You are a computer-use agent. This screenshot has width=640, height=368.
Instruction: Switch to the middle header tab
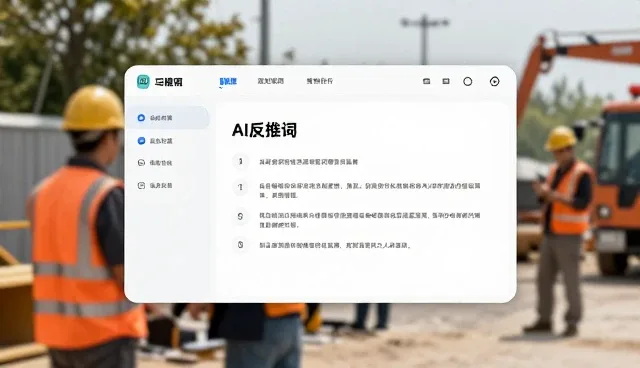coord(271,81)
